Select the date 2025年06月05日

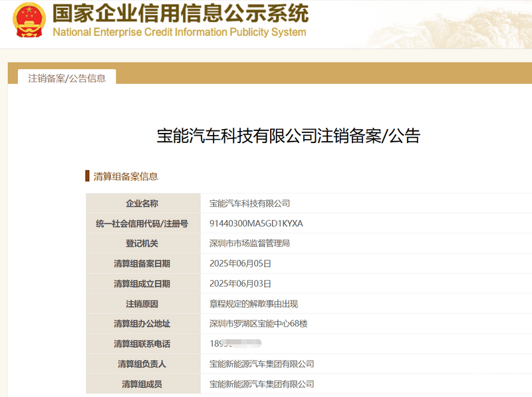[x=240, y=263]
